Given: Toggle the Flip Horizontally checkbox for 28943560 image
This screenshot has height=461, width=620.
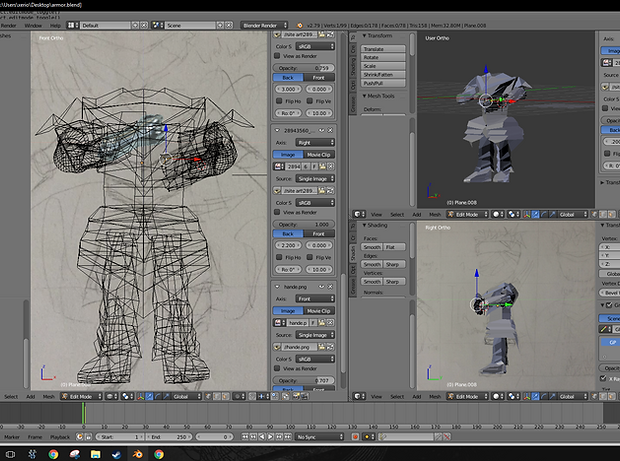Looking at the screenshot, I should (x=281, y=257).
